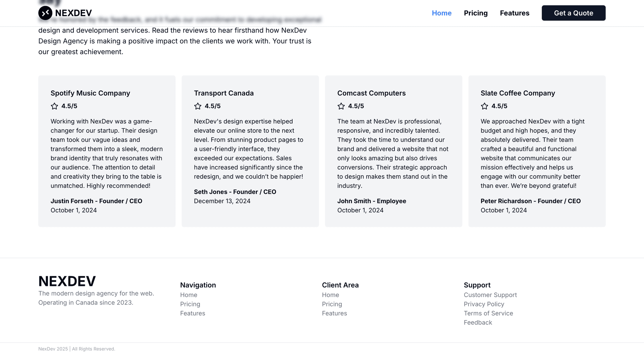Open Pricing under footer Client Area column

tap(332, 304)
